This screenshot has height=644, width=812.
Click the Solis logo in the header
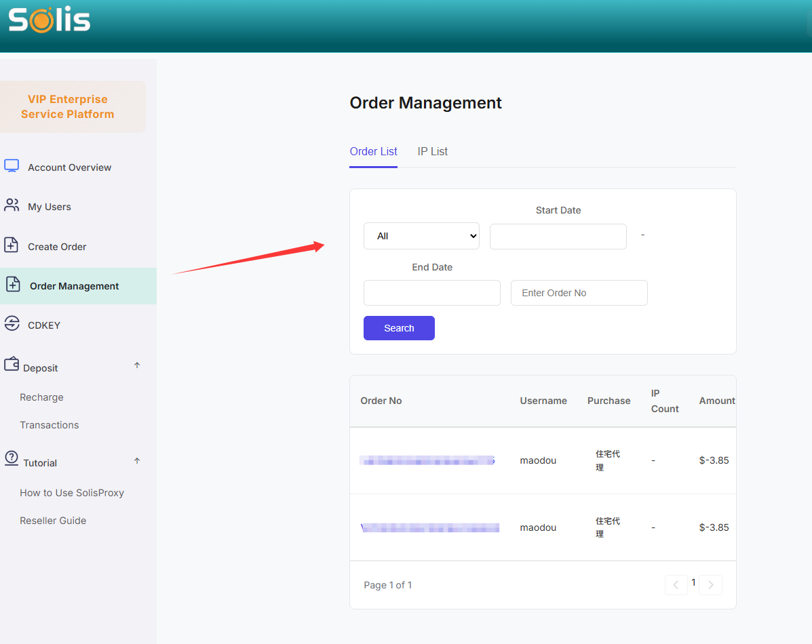coord(50,20)
